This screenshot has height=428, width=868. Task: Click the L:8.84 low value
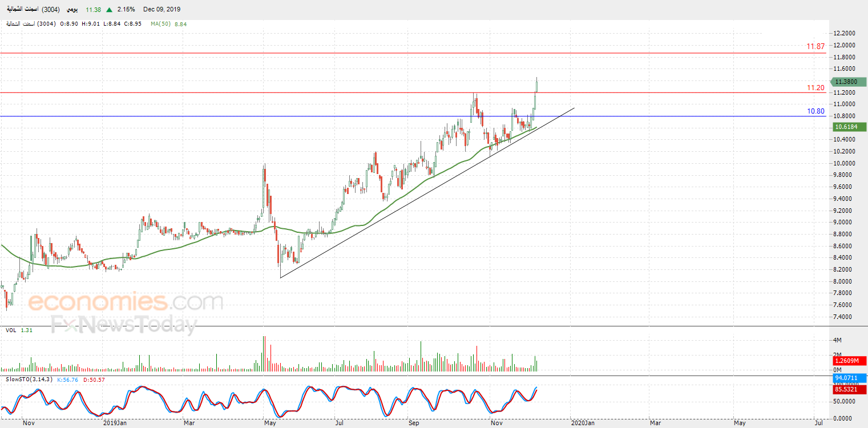(112, 24)
